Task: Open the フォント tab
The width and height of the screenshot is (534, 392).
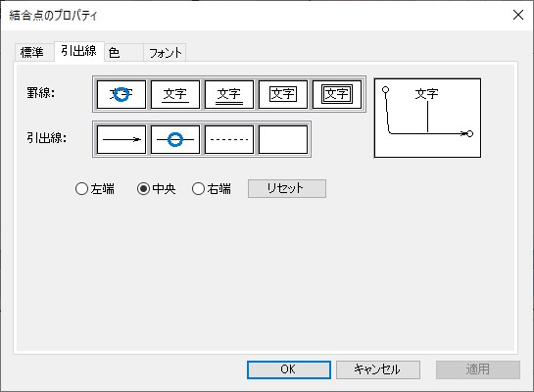Action: [165, 53]
